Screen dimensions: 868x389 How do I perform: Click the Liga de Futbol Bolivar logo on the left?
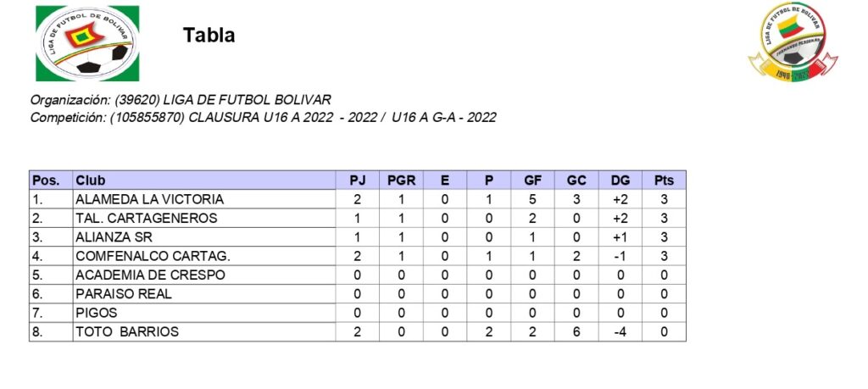[87, 42]
